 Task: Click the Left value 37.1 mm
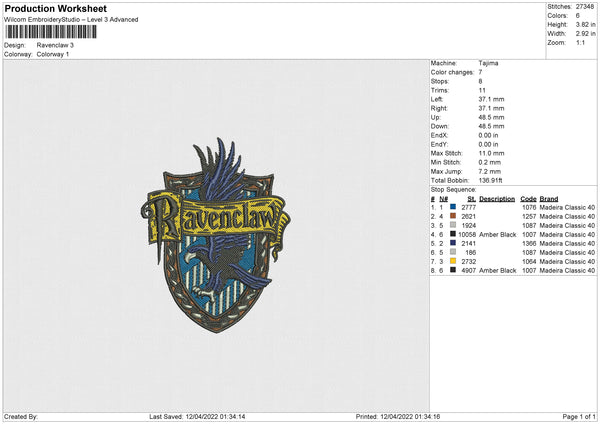point(491,99)
